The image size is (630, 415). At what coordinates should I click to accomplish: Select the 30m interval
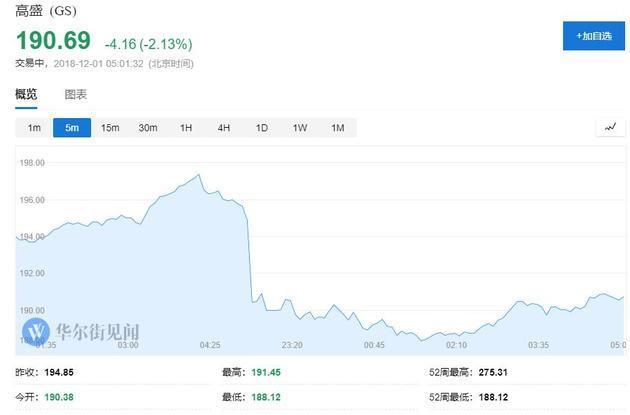[x=148, y=128]
